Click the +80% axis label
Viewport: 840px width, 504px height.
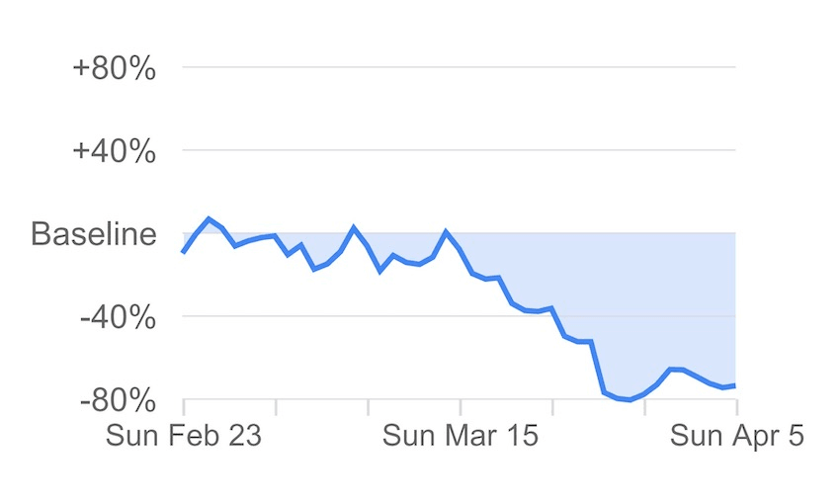(115, 69)
